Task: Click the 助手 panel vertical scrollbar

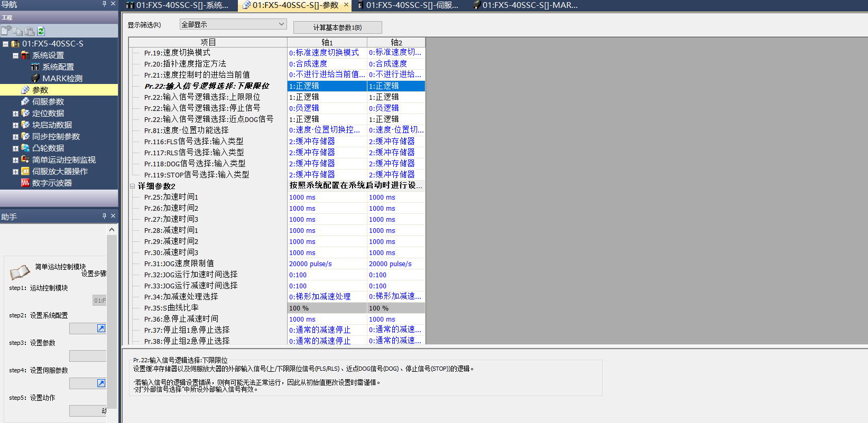Action: [x=112, y=317]
